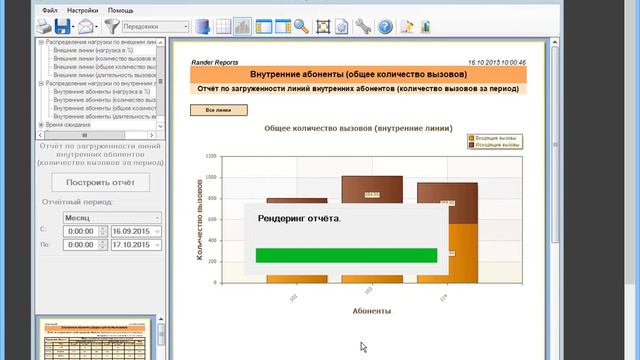640x360 pixels.
Task: Click the thumbnail pane scroll up arrow
Action: pyautogui.click(x=161, y=319)
